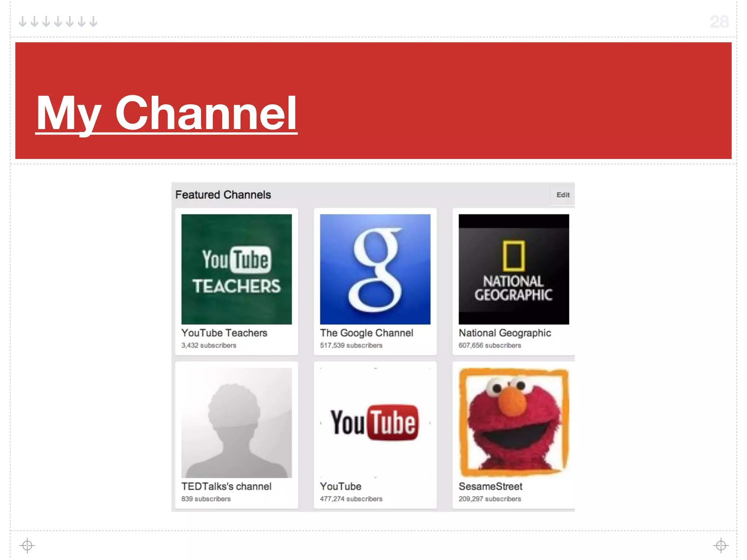Open the National Geographic logo thumbnail
Image resolution: width=747 pixels, height=560 pixels.
click(x=514, y=269)
